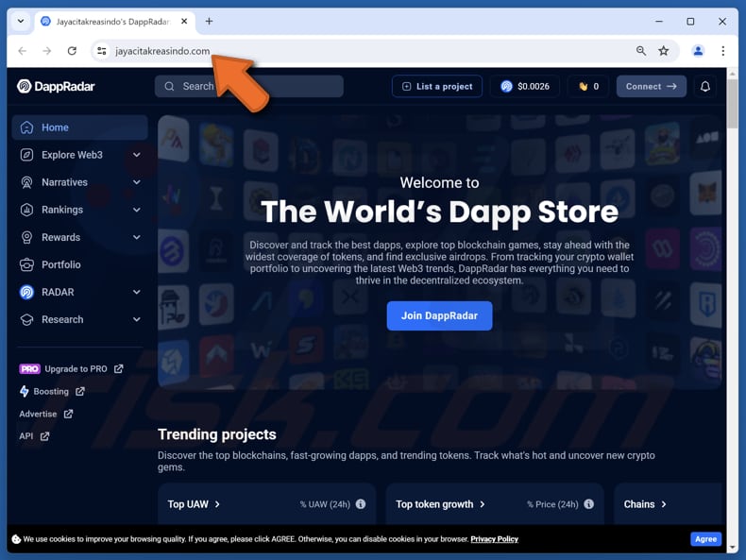Click the RADAR token price $0.0026

click(x=524, y=87)
